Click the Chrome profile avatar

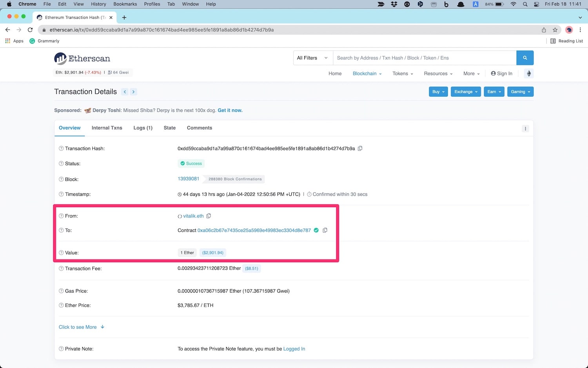point(569,30)
